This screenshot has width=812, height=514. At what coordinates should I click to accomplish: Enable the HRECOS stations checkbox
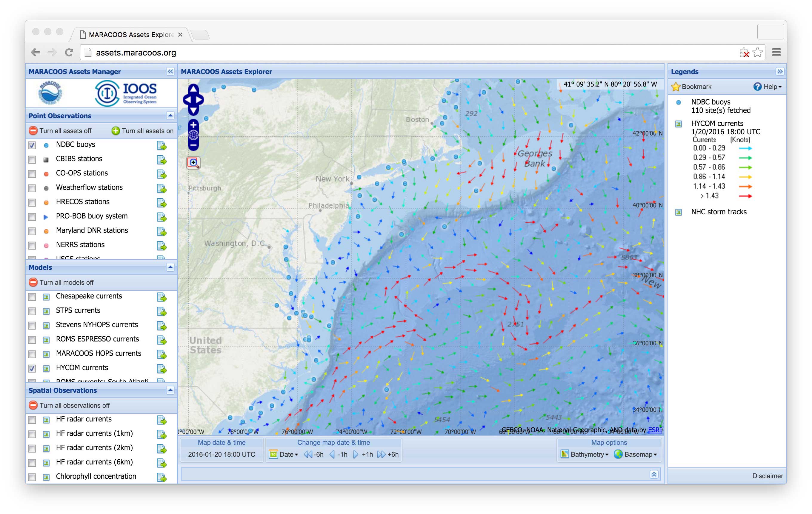[32, 203]
